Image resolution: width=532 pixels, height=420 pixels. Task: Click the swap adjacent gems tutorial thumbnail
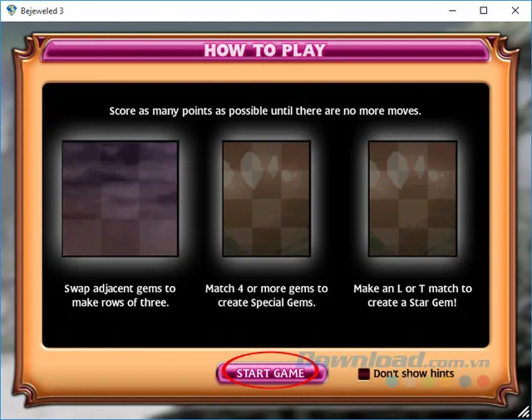(x=120, y=199)
